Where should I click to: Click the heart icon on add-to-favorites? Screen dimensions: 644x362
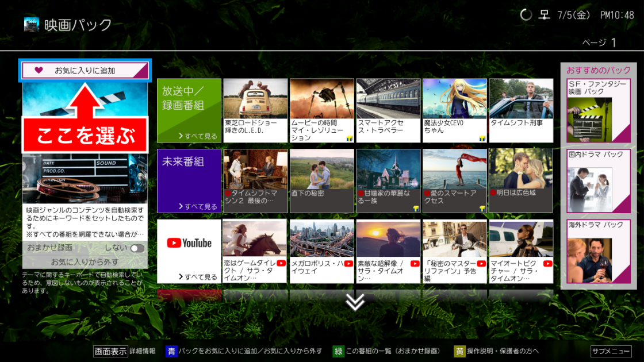point(39,71)
